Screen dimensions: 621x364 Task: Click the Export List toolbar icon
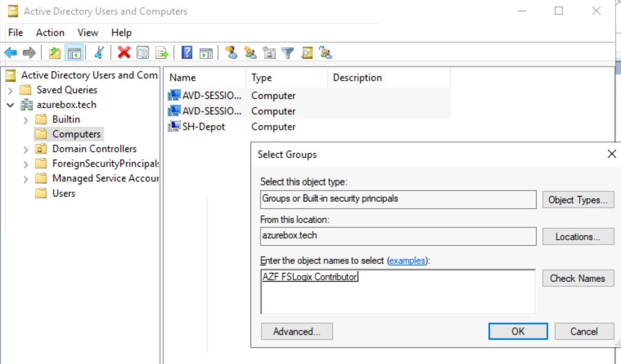tap(162, 53)
